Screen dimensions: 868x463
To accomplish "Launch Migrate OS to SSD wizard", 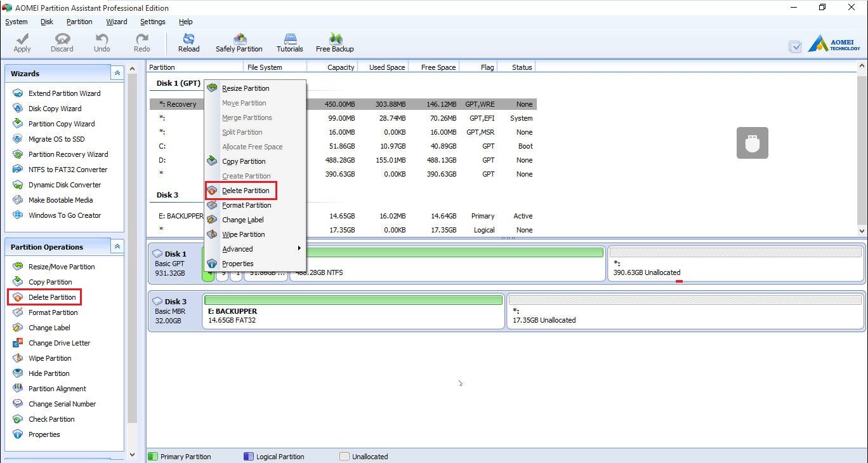I will [56, 139].
